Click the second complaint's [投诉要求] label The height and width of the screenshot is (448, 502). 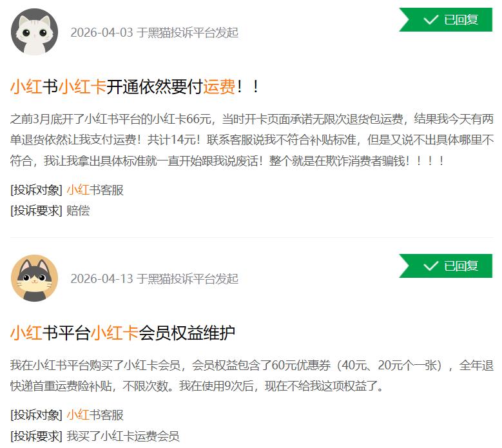coord(36,436)
